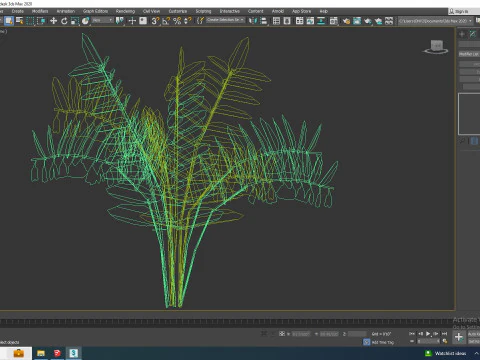Click the last render toolbar icon
This screenshot has height=360, width=480.
389,21
